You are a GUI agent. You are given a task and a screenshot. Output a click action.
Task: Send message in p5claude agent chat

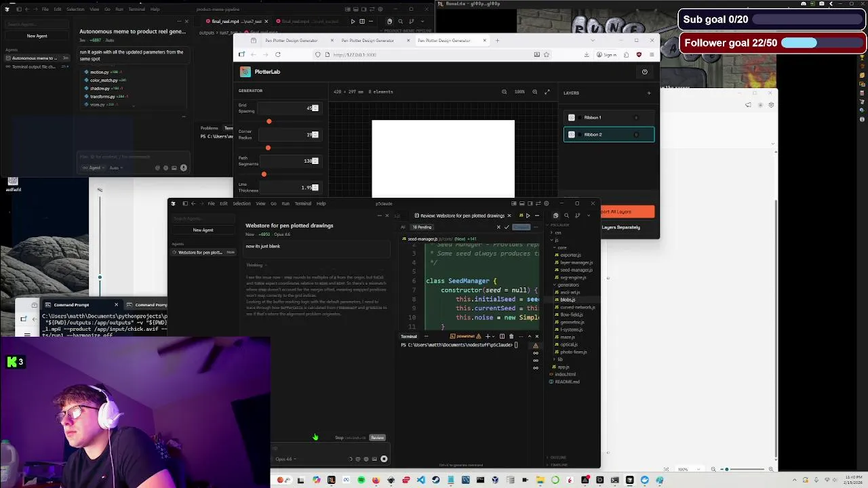coord(384,459)
